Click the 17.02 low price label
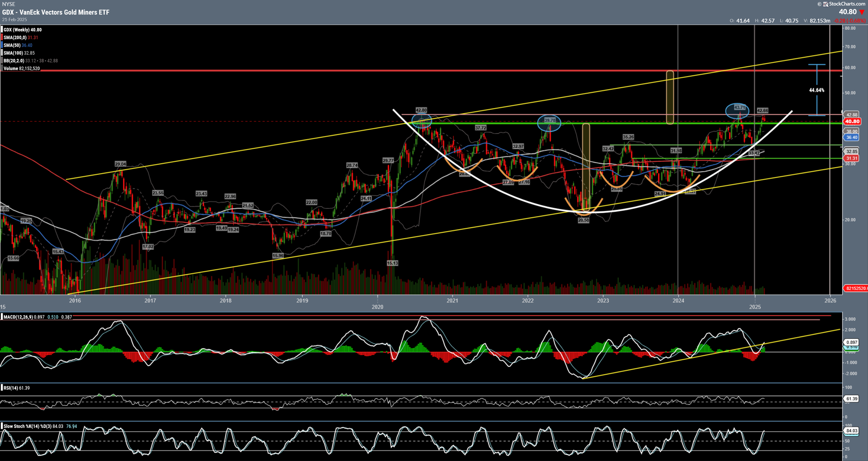The image size is (868, 461). point(148,247)
